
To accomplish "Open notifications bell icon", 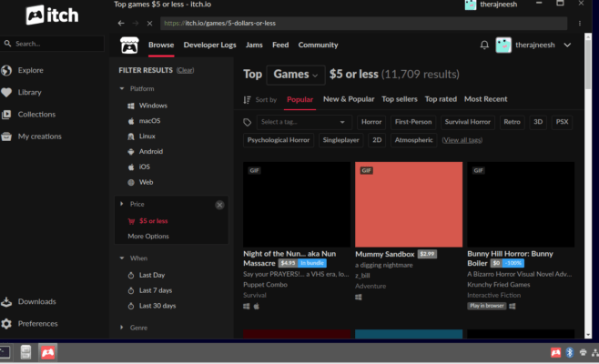I will 484,45.
